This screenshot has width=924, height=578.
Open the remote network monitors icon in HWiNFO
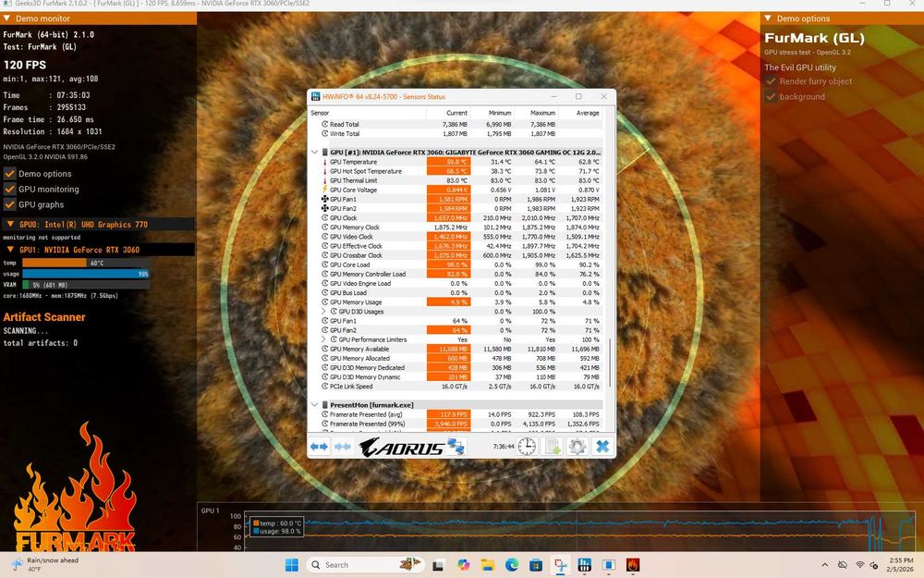pos(456,447)
